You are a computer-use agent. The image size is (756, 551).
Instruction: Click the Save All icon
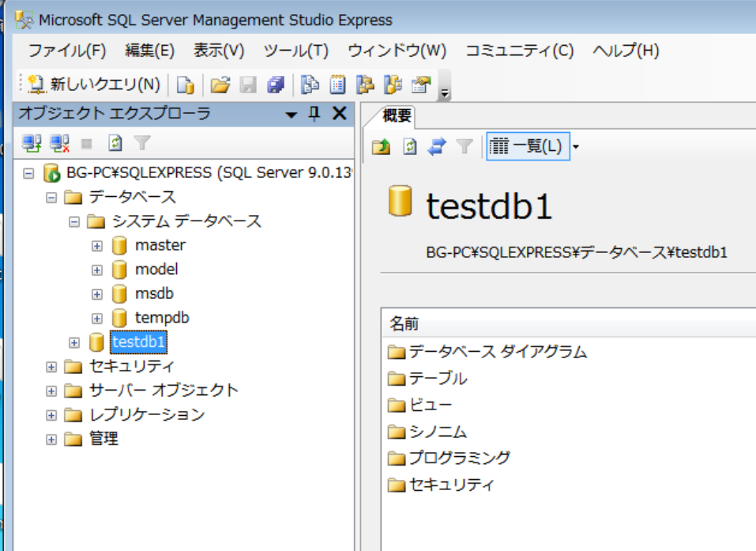(276, 85)
